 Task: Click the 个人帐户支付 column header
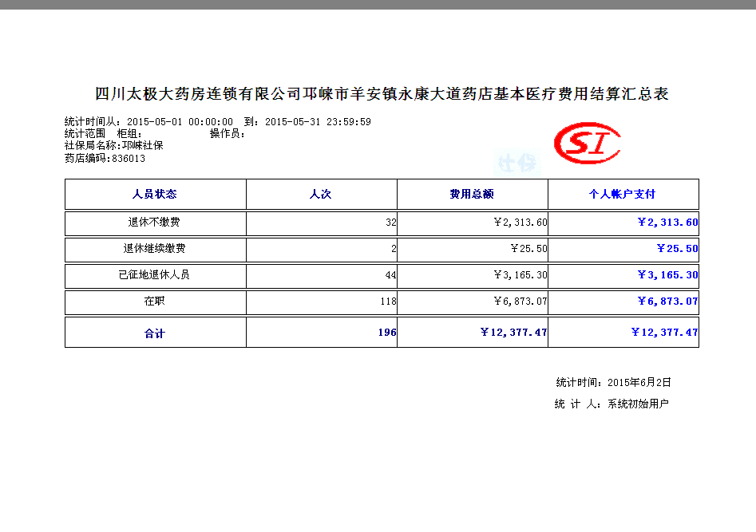(623, 194)
